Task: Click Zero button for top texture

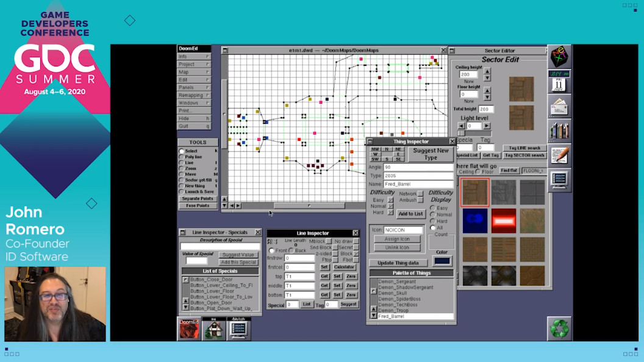Action: click(351, 277)
